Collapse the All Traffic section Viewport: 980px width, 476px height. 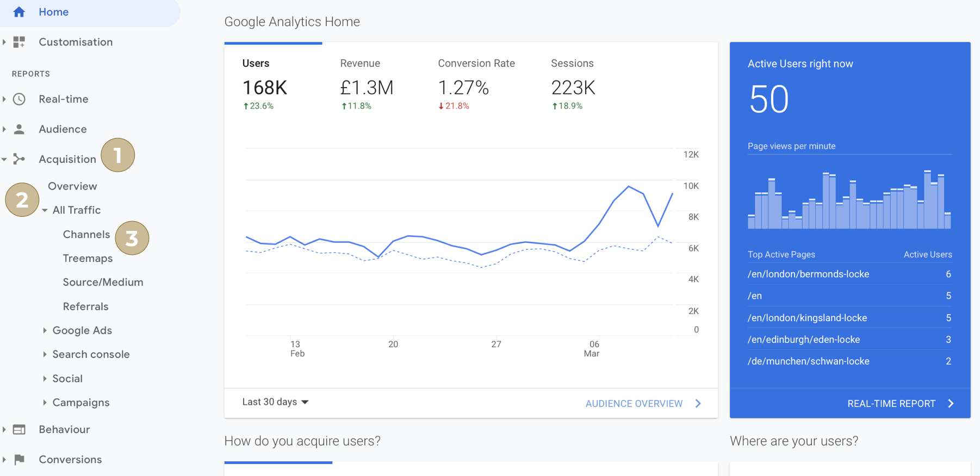45,210
